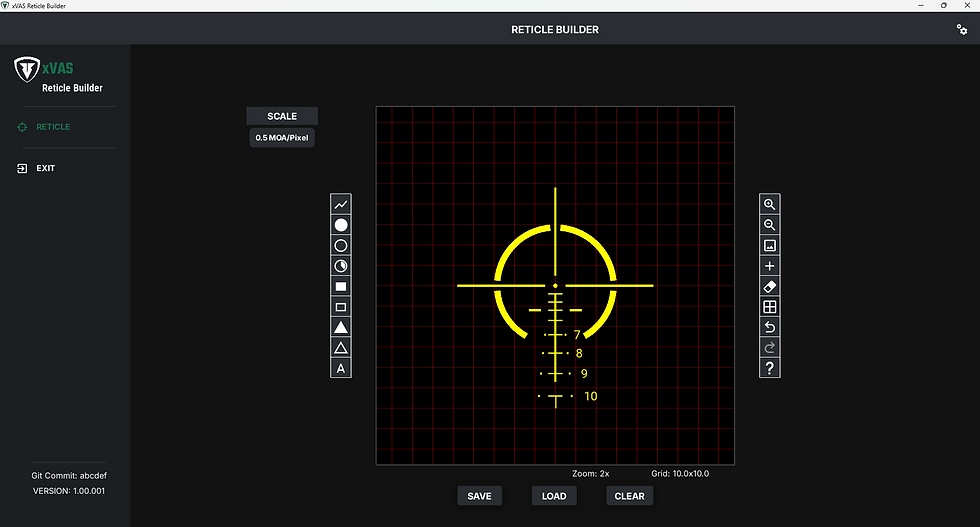The height and width of the screenshot is (527, 980).
Task: Select the eraser tool
Action: point(769,286)
